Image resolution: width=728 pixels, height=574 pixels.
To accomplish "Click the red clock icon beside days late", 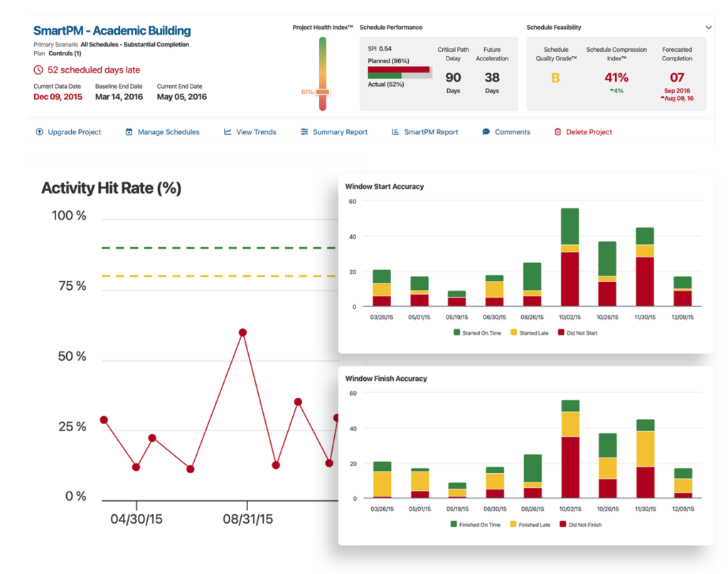I will click(x=38, y=70).
